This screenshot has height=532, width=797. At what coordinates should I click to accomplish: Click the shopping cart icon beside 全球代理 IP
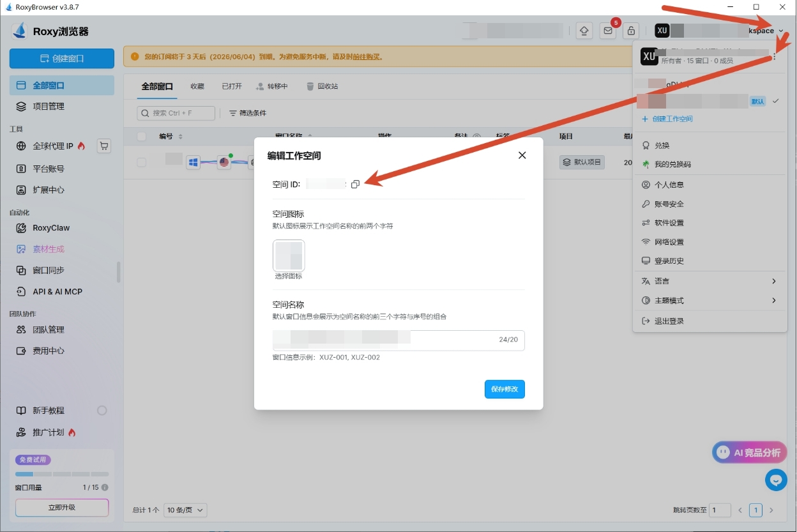tap(104, 146)
